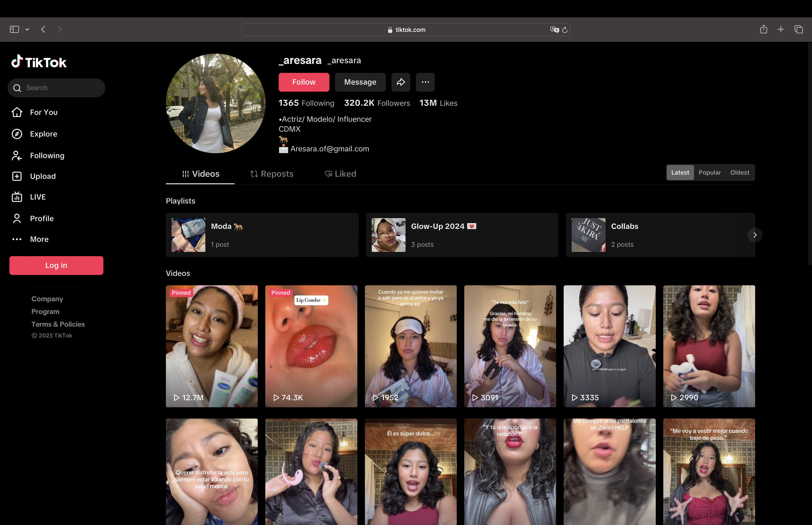
Task: Open the three-dot more options button
Action: point(425,82)
